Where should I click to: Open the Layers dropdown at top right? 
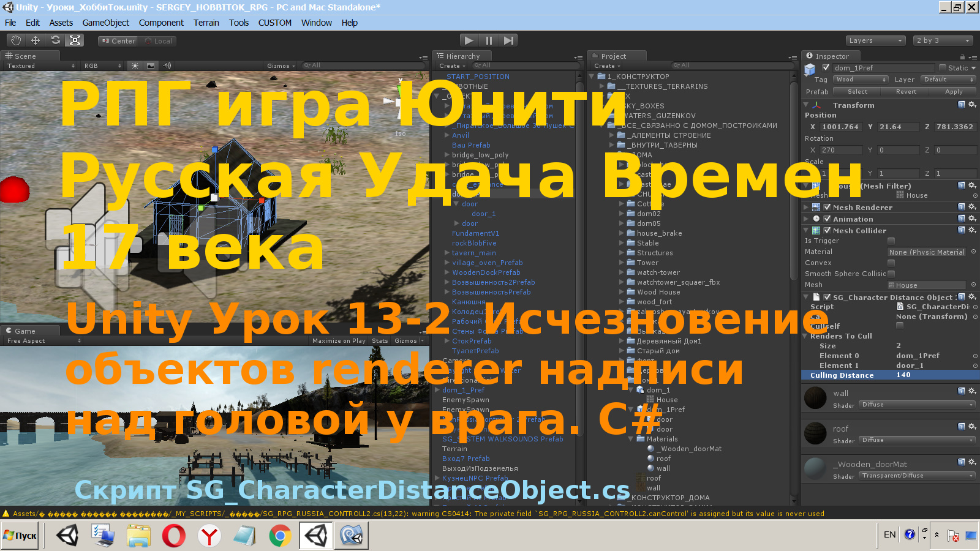pyautogui.click(x=875, y=40)
